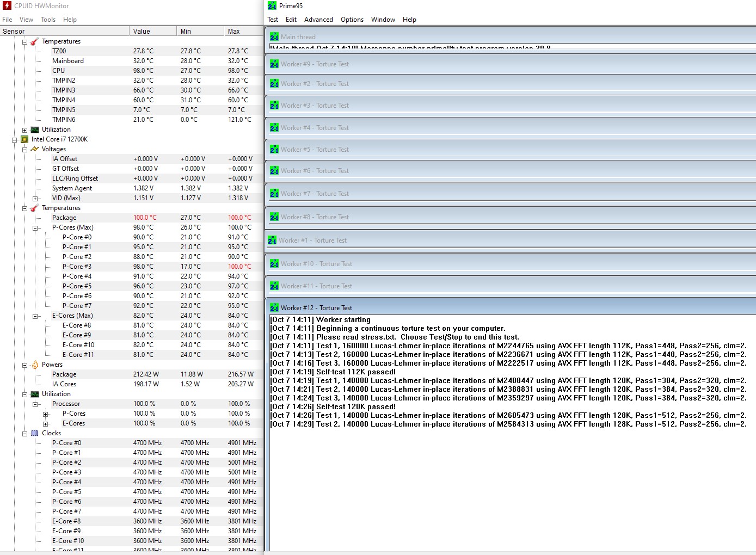756x555 pixels.
Task: Open the Prime95 Advanced menu
Action: pyautogui.click(x=318, y=20)
